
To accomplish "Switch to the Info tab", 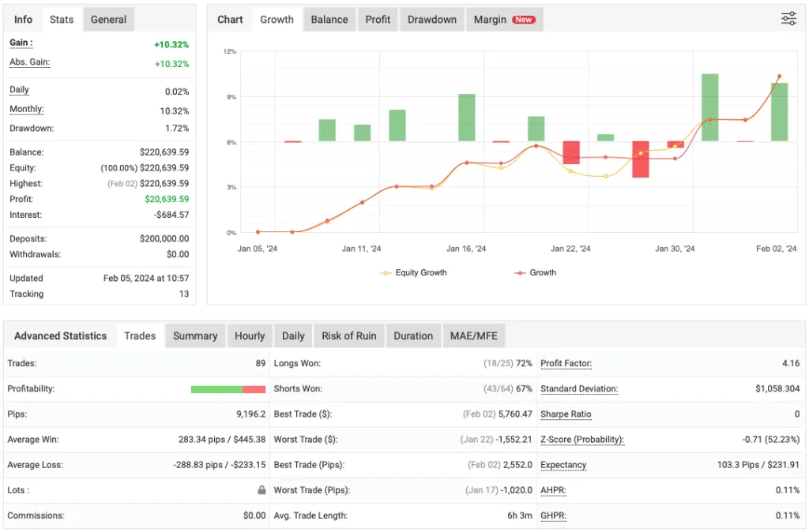I will pos(22,19).
